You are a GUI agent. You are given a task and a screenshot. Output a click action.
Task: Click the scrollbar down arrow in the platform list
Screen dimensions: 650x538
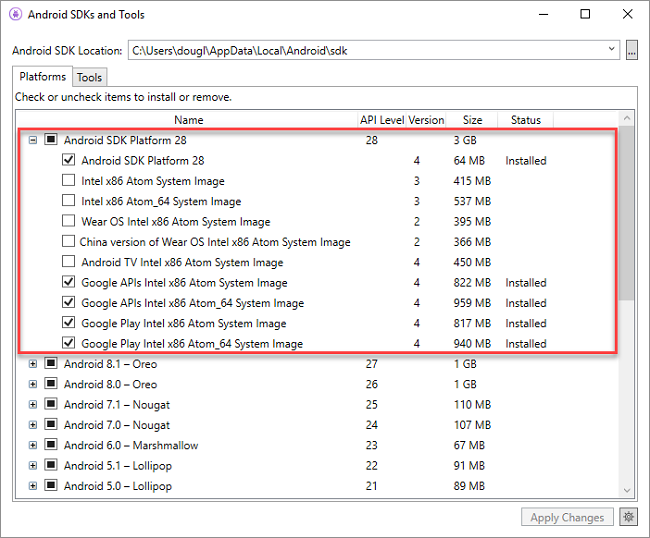coord(627,490)
